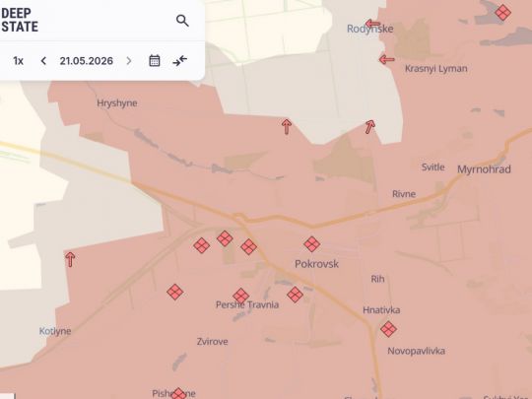This screenshot has height=399, width=532.
Task: Click the Novopavlivka village label
Action: coord(417,351)
